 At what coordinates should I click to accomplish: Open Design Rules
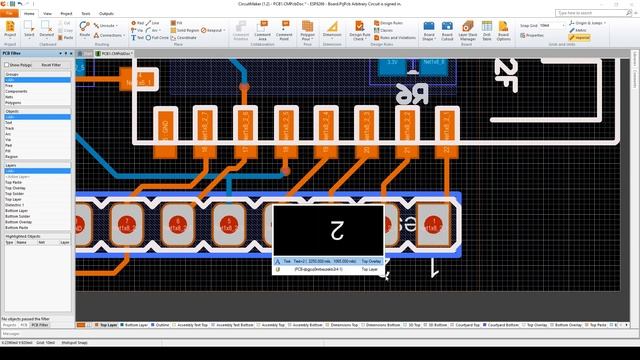(389, 23)
